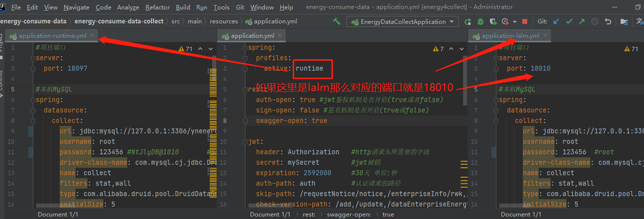The height and width of the screenshot is (219, 644).
Task: Collapse the jwt block fold marker
Action: click(245, 142)
